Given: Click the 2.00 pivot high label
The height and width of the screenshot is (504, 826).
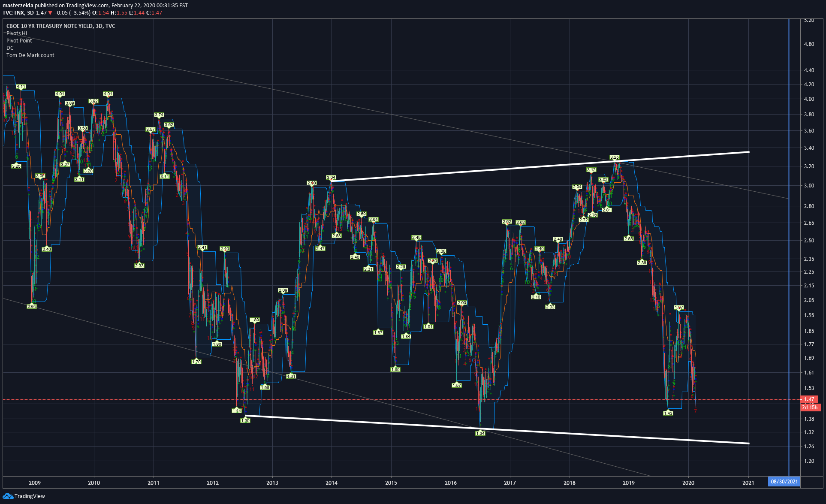Looking at the screenshot, I should (x=462, y=303).
